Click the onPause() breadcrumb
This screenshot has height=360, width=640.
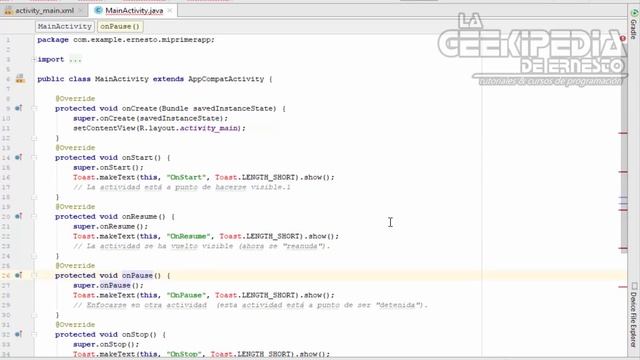tap(120, 27)
